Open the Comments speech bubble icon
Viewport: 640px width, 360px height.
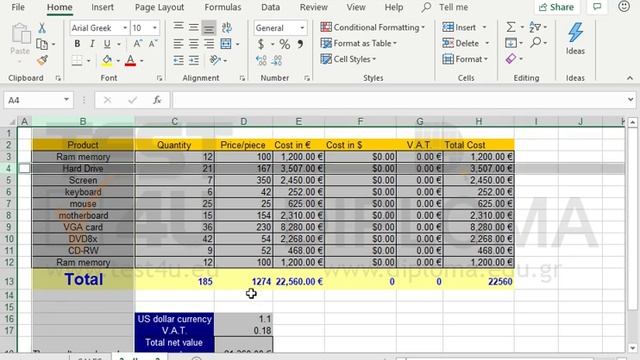pyautogui.click(x=597, y=7)
